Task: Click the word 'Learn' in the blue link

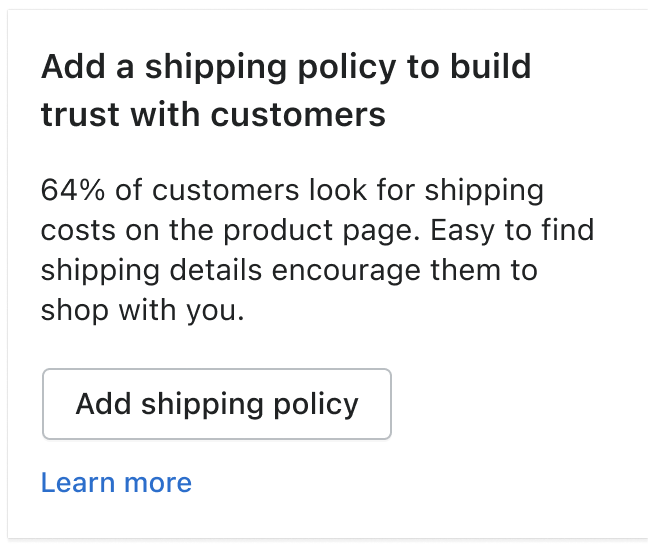Action: (78, 482)
